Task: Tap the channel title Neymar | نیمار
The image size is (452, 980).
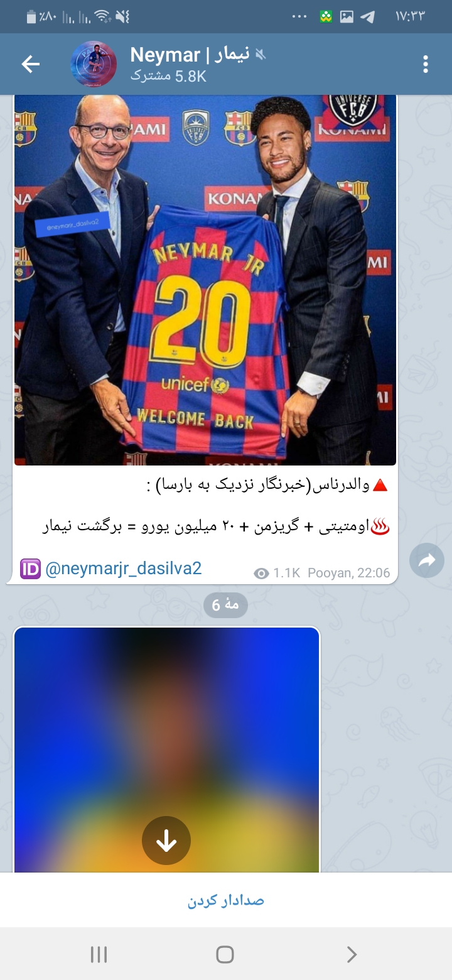Action: [190, 55]
